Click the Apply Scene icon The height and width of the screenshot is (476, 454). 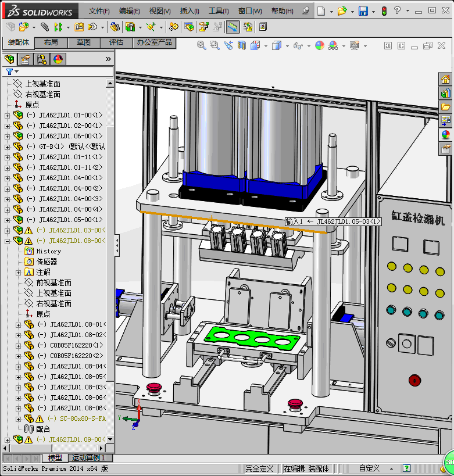(333, 46)
